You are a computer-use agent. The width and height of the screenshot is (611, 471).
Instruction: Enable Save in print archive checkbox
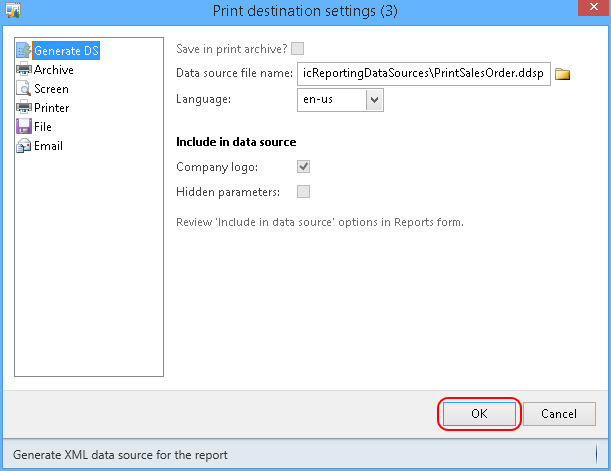(297, 49)
